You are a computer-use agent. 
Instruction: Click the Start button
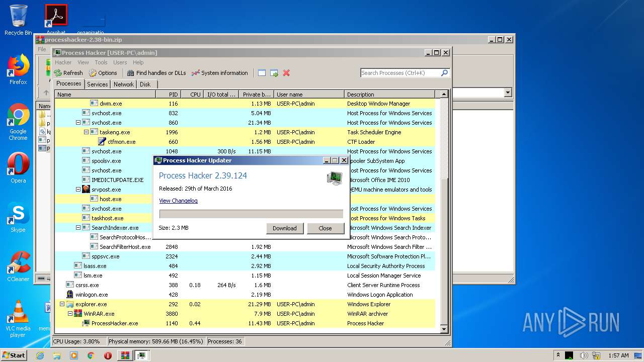(14, 355)
